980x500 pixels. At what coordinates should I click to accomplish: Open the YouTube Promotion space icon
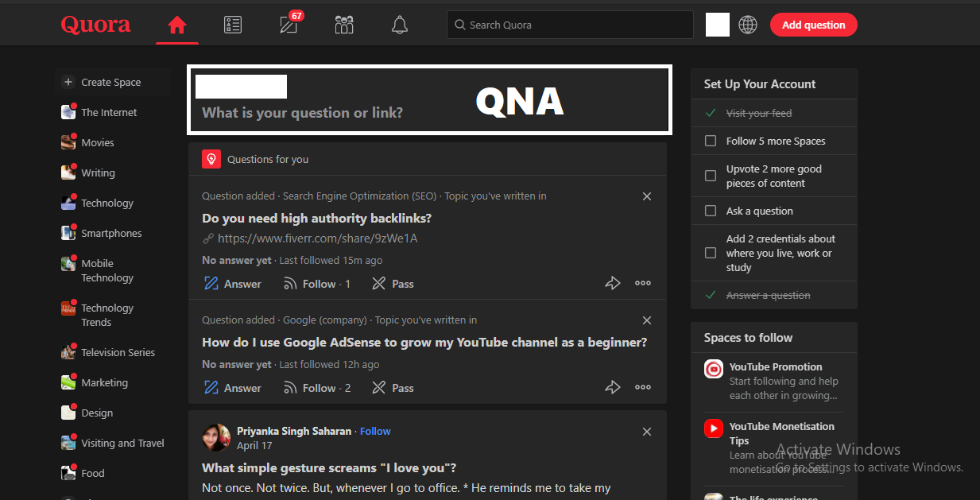(x=714, y=369)
